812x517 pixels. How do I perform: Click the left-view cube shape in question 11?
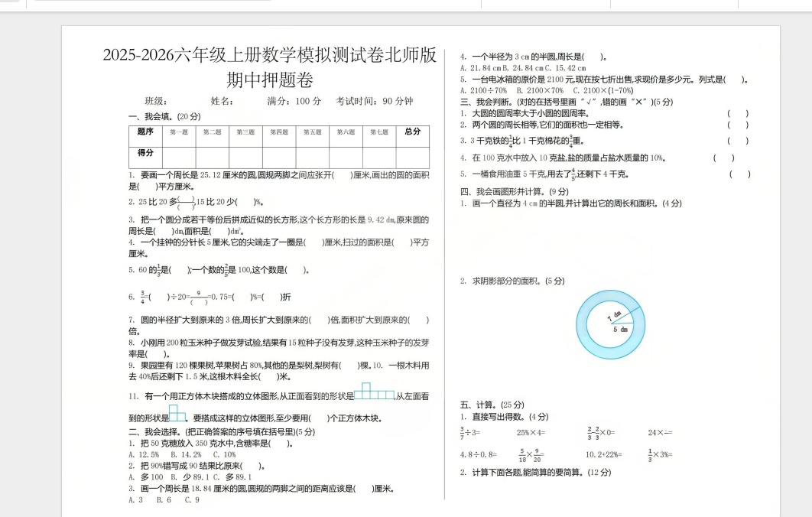(177, 413)
